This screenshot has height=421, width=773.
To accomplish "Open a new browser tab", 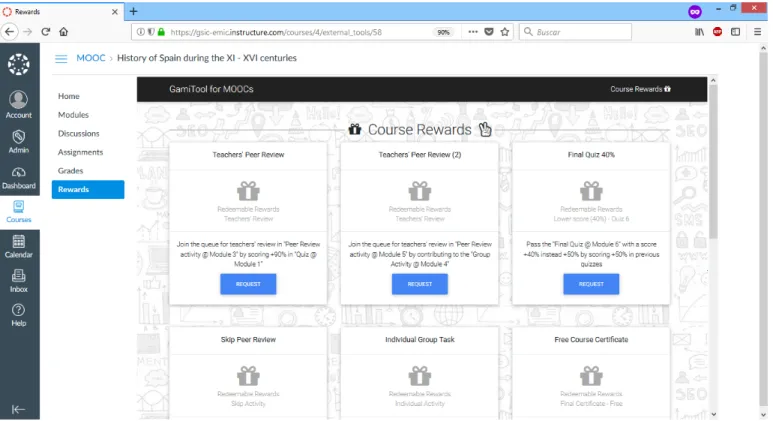I will tap(133, 11).
